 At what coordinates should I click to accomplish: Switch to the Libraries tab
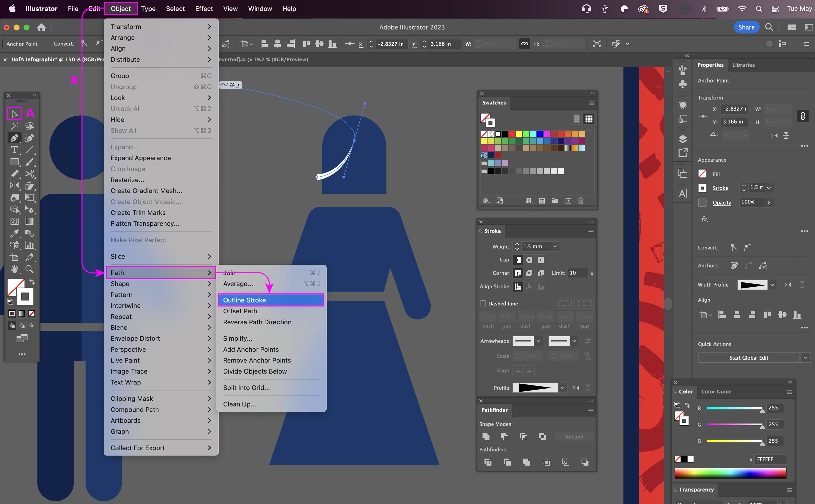click(743, 65)
